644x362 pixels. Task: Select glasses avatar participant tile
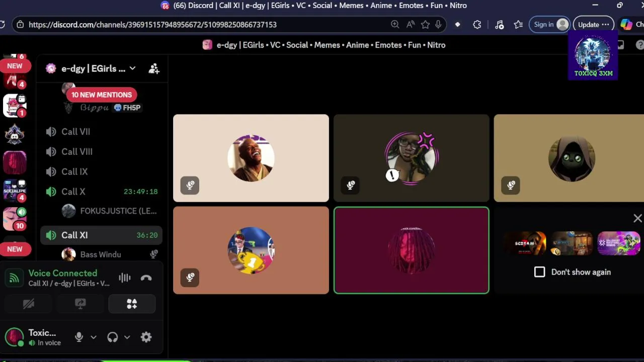412,158
